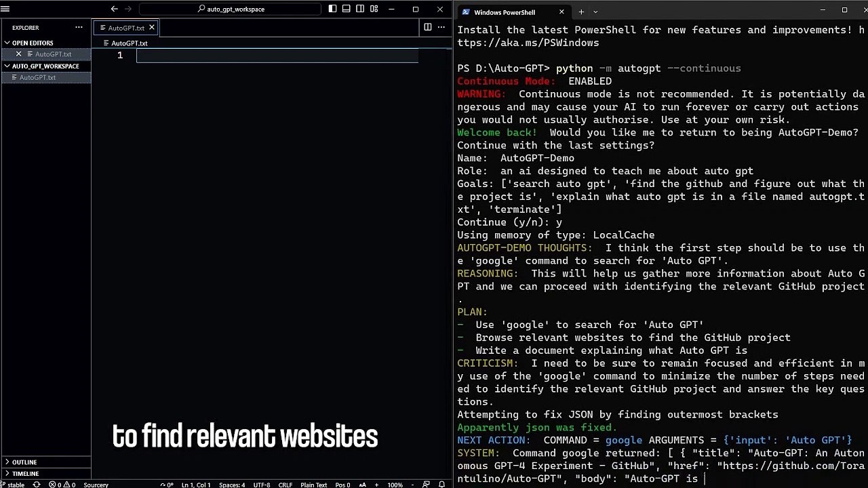Open the auto_gpt_workspace command search box
This screenshot has width=868, height=488.
click(x=230, y=9)
